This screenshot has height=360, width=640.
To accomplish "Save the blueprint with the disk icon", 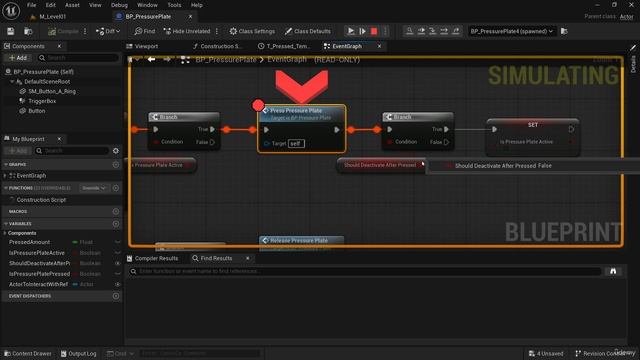I will tap(11, 31).
